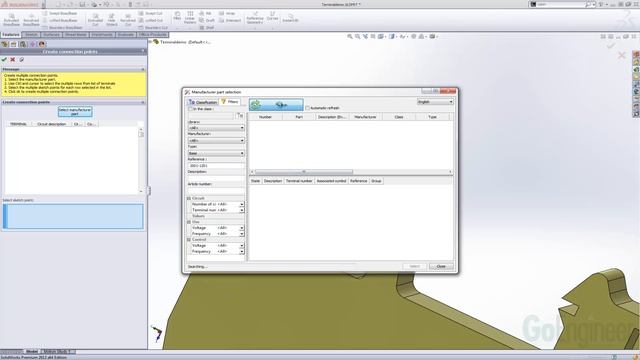Click the Revolved Cut tool
This screenshot has width=640, height=360.
click(x=128, y=19)
